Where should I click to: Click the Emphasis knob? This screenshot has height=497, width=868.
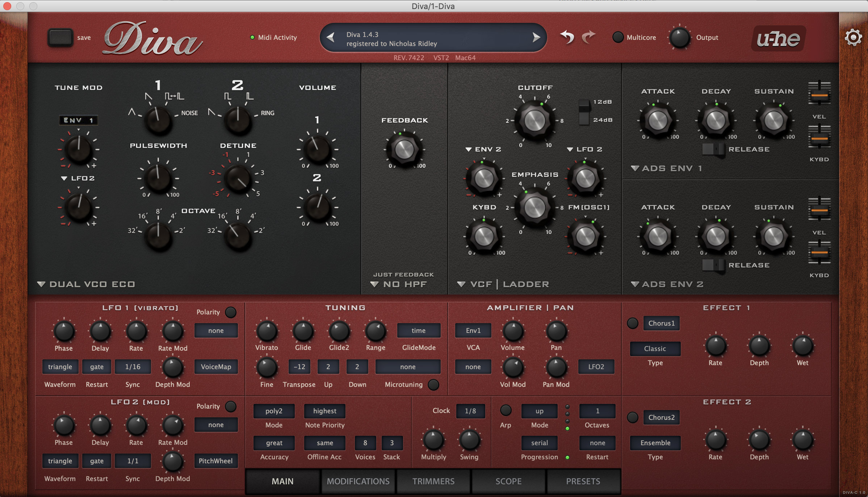point(534,207)
